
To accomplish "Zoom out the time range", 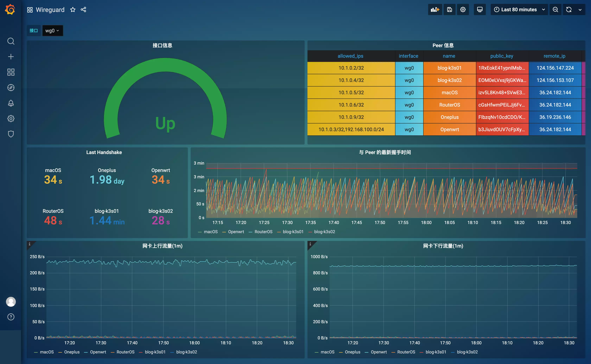I will pos(555,10).
